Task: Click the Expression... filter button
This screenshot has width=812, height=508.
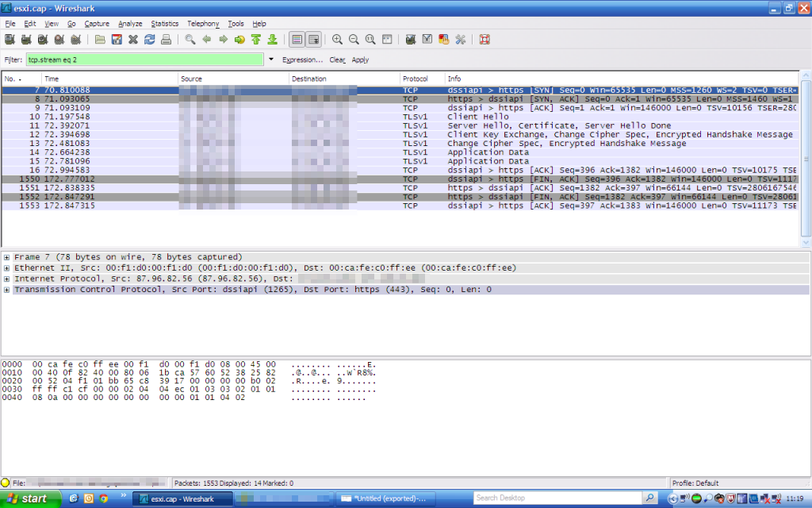Action: click(x=302, y=60)
